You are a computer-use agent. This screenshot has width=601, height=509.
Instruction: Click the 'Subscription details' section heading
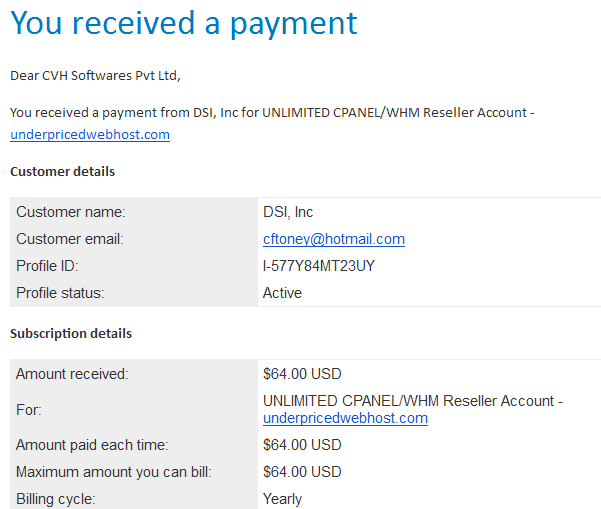71,333
